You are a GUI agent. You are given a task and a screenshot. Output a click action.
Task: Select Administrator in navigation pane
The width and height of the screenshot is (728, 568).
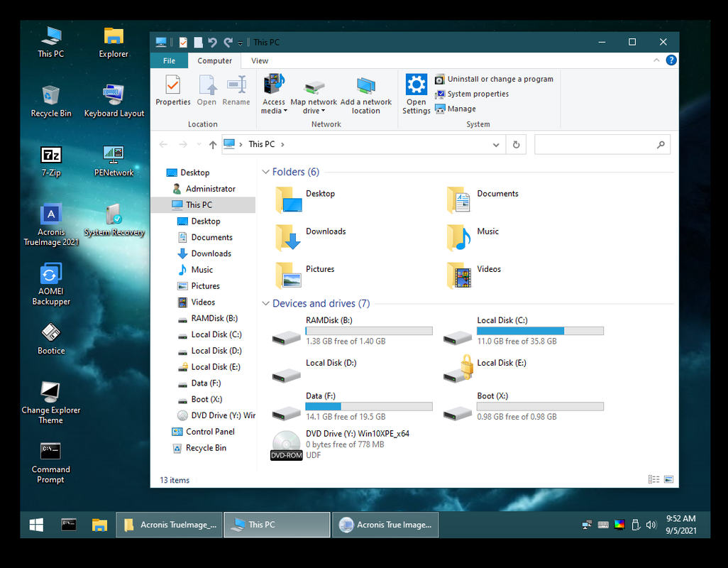pos(204,189)
